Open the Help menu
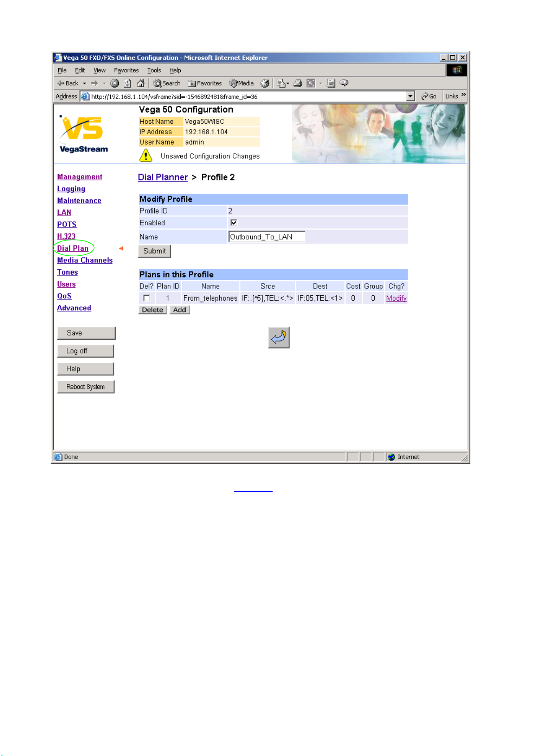 pos(175,70)
